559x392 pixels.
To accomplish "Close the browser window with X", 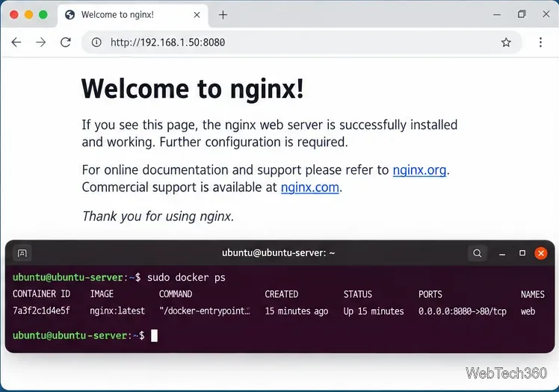I will (x=546, y=14).
